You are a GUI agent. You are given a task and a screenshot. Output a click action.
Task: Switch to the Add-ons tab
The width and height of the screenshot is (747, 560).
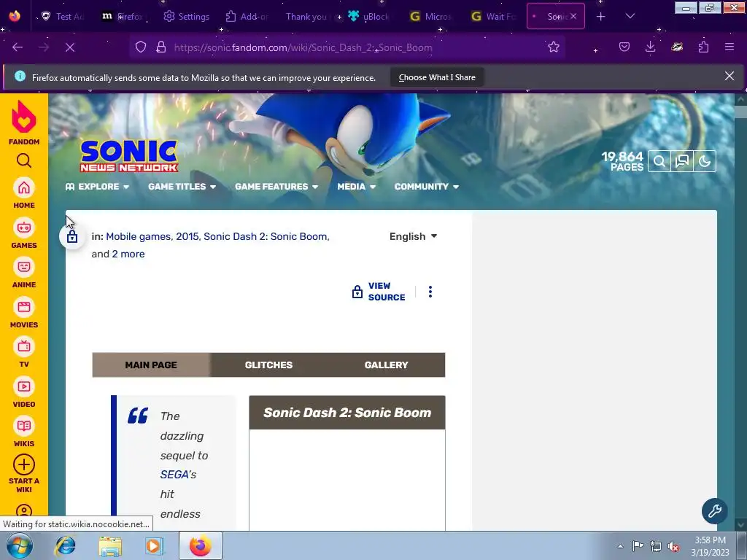click(247, 17)
